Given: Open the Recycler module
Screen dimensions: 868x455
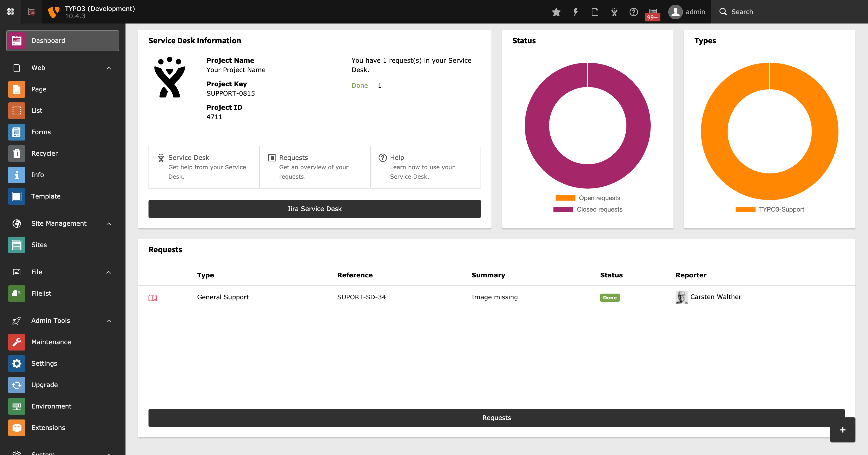Looking at the screenshot, I should pyautogui.click(x=63, y=154).
